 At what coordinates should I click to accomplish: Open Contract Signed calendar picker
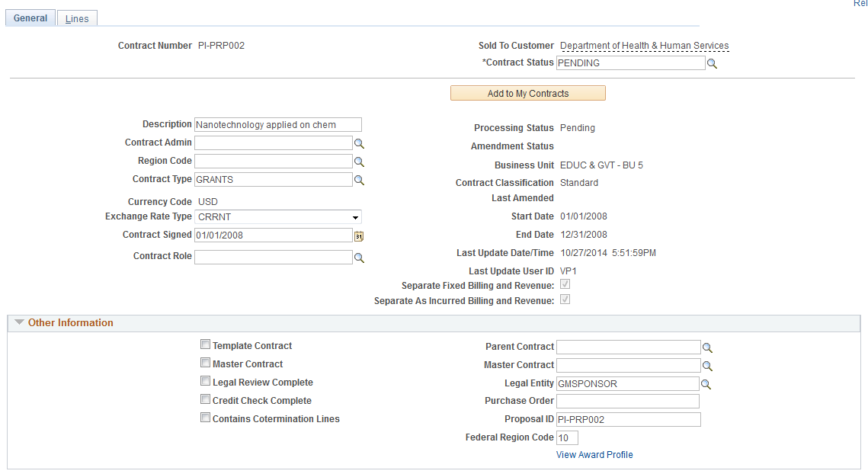coord(359,236)
